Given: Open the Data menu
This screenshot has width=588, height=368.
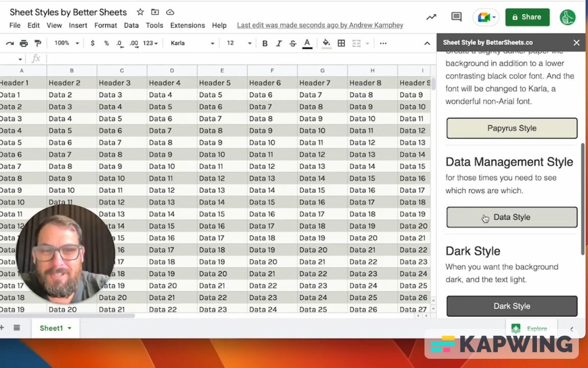Looking at the screenshot, I should 131,25.
